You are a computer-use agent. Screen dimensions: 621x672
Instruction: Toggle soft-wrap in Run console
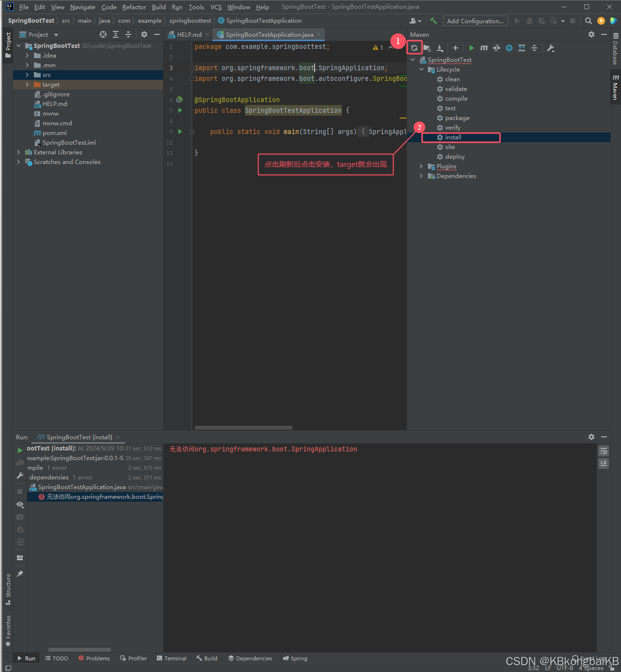click(604, 451)
